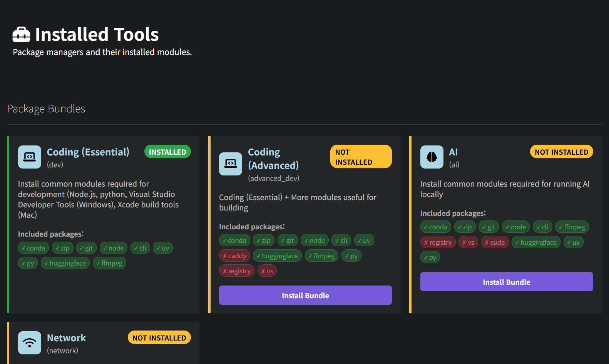Select git tag in AI bundle
Viewport: 609px width, 364px height.
pos(489,227)
